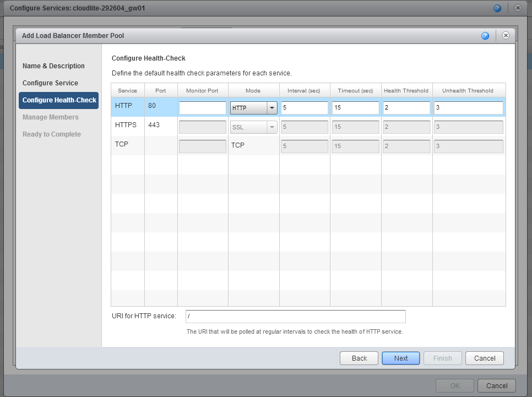Edit the Health Threshold for HTTP
Screen dimensions: 532x397
(x=406, y=107)
